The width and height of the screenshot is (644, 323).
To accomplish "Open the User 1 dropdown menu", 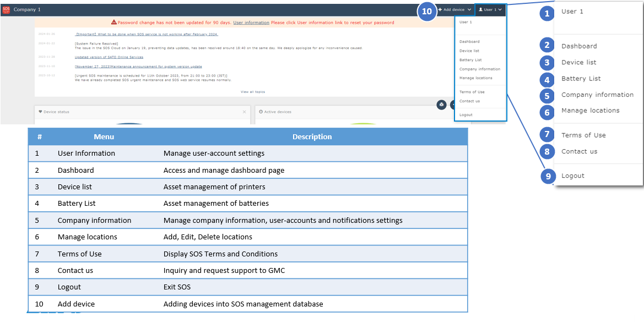I will click(x=489, y=9).
